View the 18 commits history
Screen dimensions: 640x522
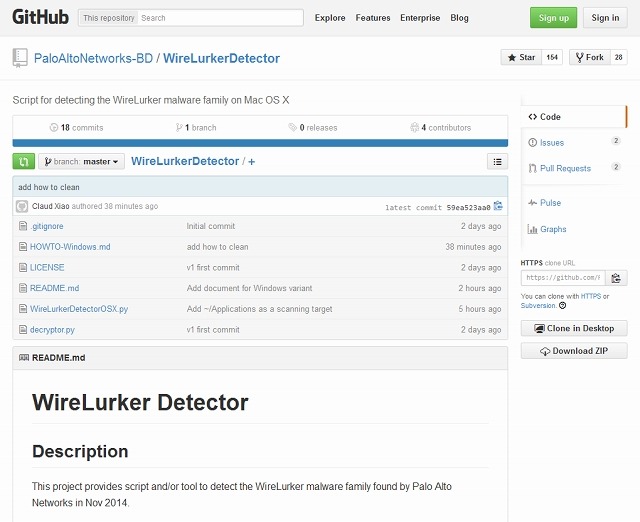[x=76, y=127]
